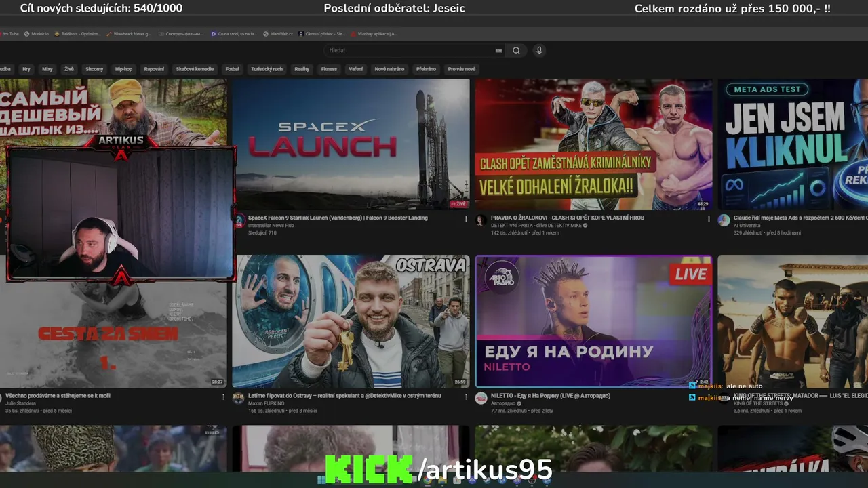Open the Wowhead bookmark

129,33
